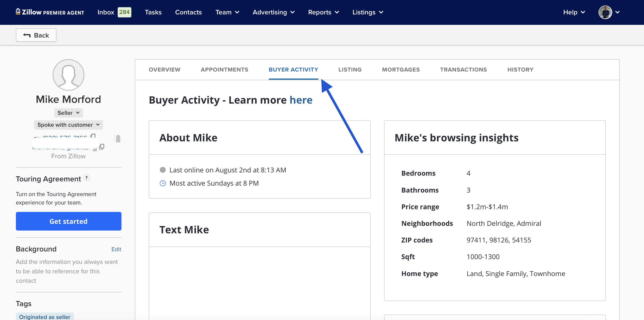644x320 pixels.
Task: Click Mike Morford's contact avatar placeholder
Action: (x=68, y=75)
